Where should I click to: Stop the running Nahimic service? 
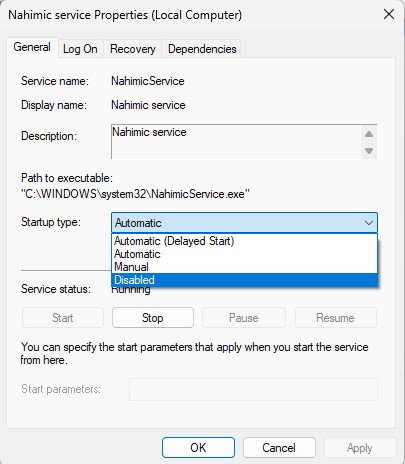[153, 318]
